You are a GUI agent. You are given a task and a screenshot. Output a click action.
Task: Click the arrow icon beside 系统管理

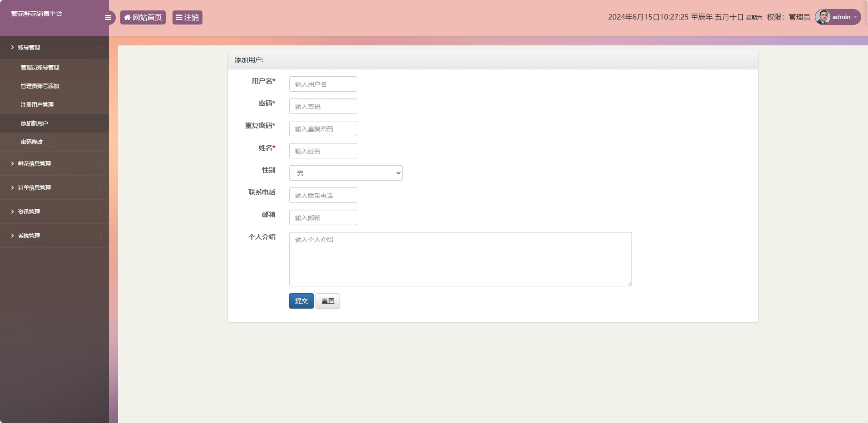click(11, 236)
